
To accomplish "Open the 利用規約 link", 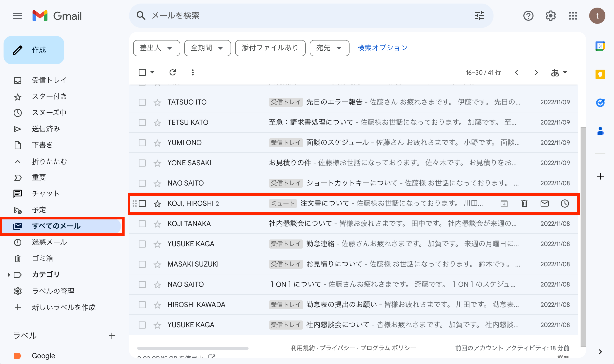I will (302, 348).
